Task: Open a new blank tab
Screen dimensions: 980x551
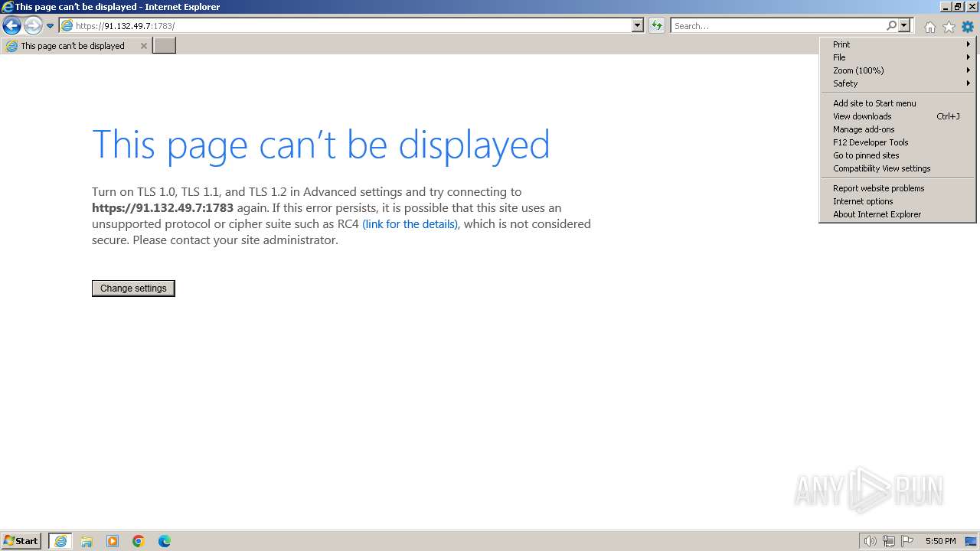Action: tap(165, 46)
